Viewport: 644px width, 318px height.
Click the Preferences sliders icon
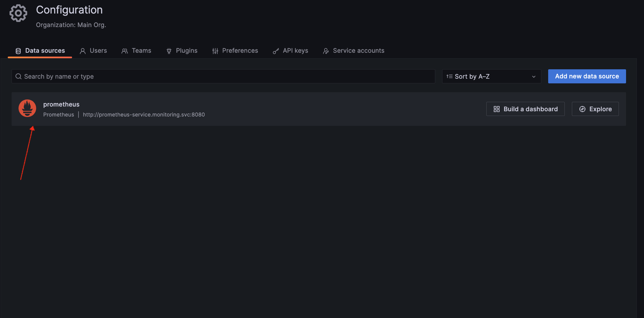(x=215, y=51)
